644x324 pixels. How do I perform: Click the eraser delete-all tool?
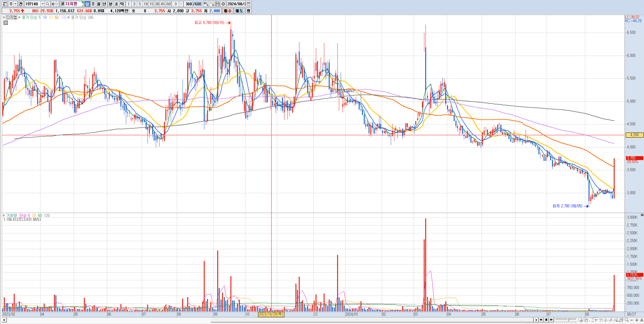[616, 320]
